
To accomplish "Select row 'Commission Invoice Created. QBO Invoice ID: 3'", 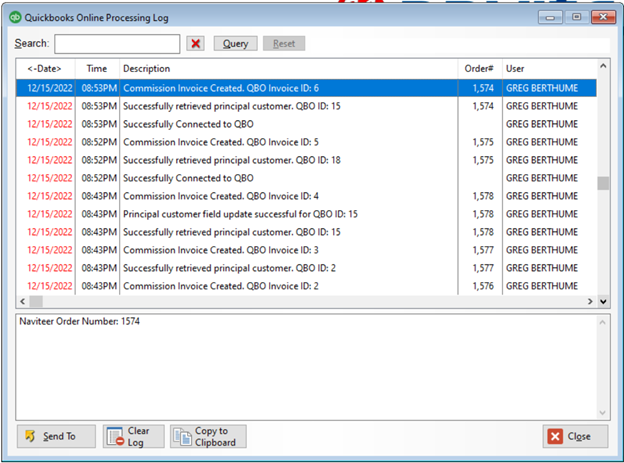I will coord(306,250).
